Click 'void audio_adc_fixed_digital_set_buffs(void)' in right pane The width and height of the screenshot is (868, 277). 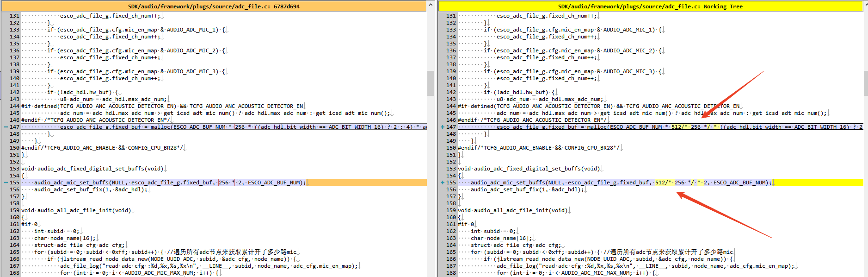pos(529,169)
